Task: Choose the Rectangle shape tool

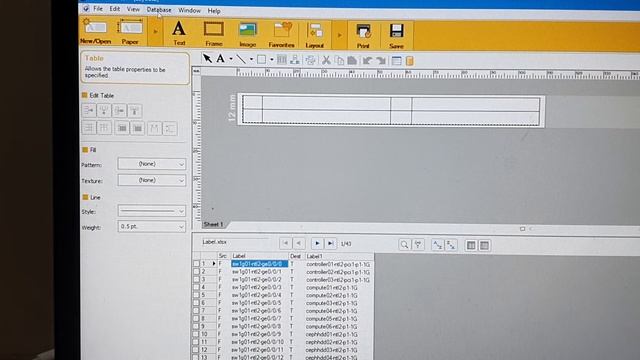Action: tap(262, 60)
